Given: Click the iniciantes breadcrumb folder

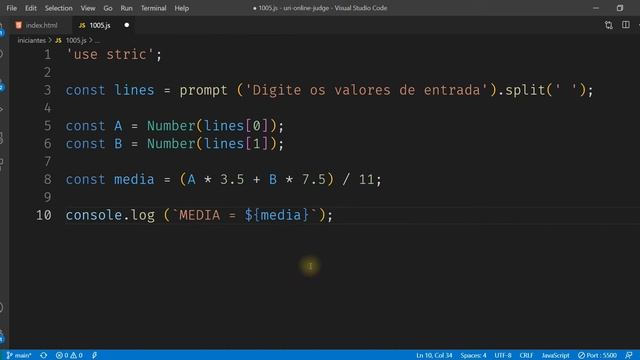Looking at the screenshot, I should point(31,40).
